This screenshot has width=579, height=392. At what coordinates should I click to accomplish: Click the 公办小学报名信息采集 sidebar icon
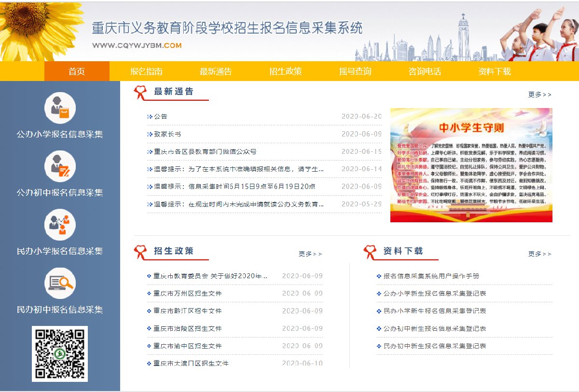click(60, 108)
